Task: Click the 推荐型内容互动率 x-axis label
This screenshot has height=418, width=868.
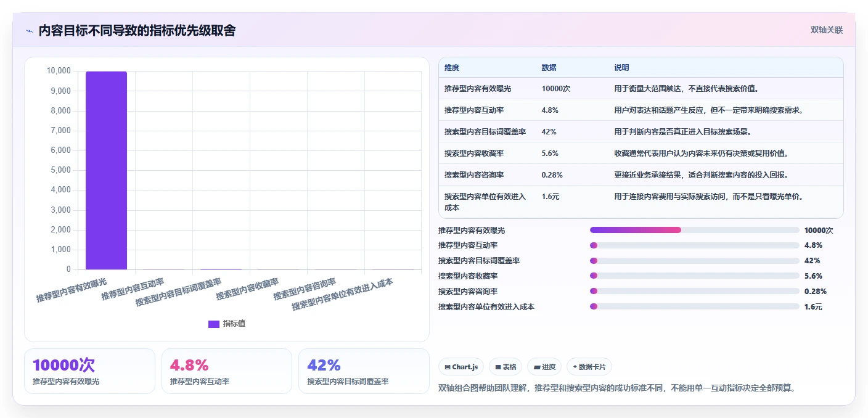Action: point(133,289)
